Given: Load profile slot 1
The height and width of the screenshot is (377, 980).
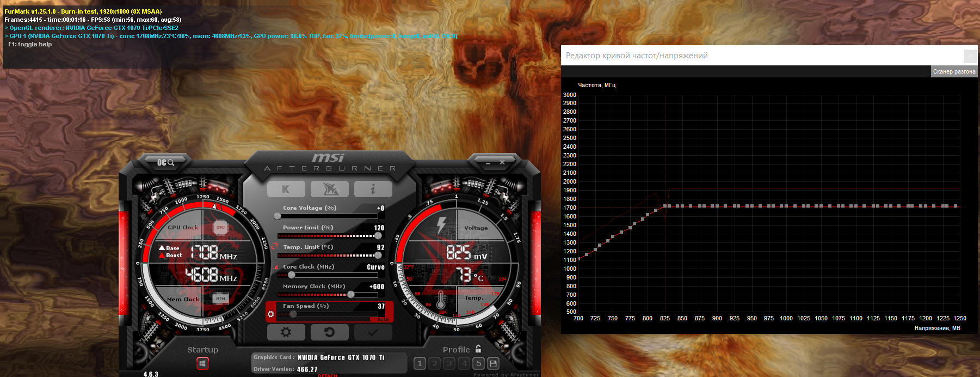Looking at the screenshot, I should coord(420,363).
